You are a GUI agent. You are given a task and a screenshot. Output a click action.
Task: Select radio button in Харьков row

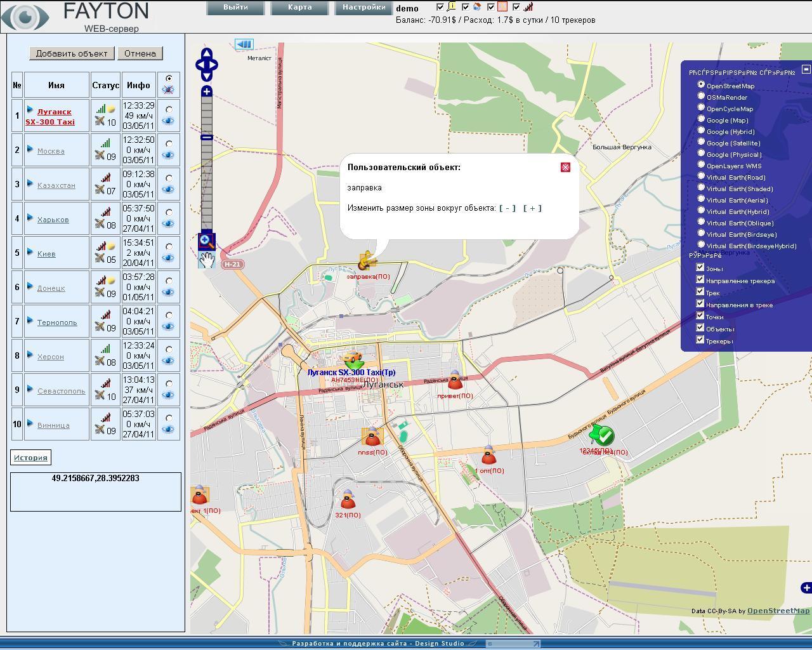pos(169,213)
